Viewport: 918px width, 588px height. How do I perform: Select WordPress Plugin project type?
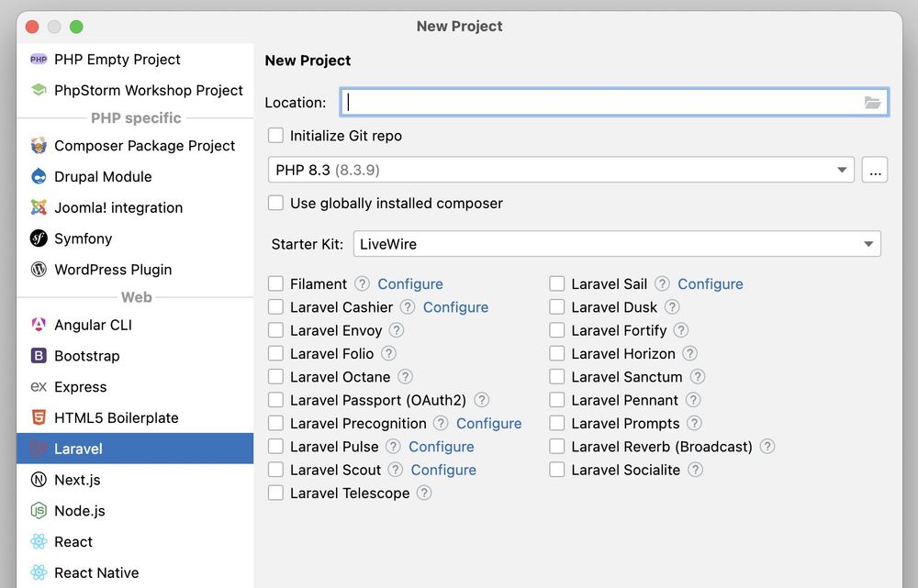click(x=135, y=269)
